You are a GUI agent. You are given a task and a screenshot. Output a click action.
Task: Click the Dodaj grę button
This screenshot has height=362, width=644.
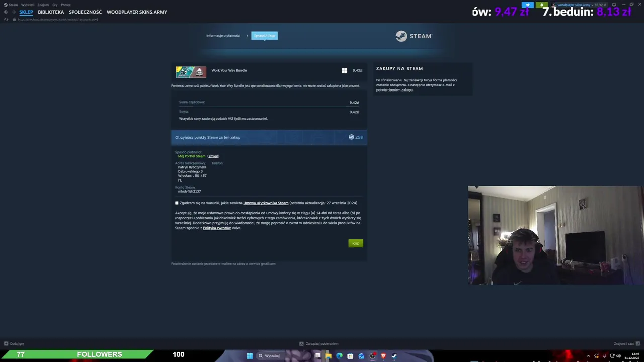click(x=14, y=344)
